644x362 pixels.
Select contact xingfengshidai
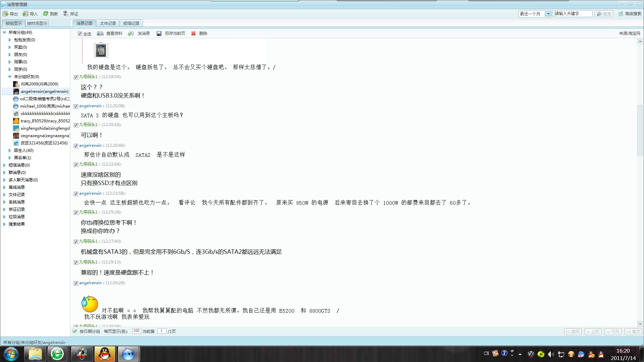click(41, 128)
